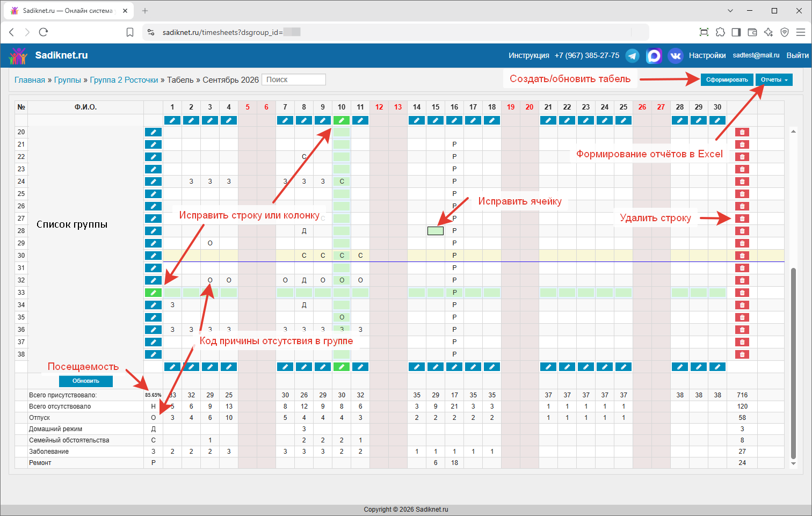812x516 pixels.
Task: Edit column 1 via top header pencil
Action: tap(172, 120)
